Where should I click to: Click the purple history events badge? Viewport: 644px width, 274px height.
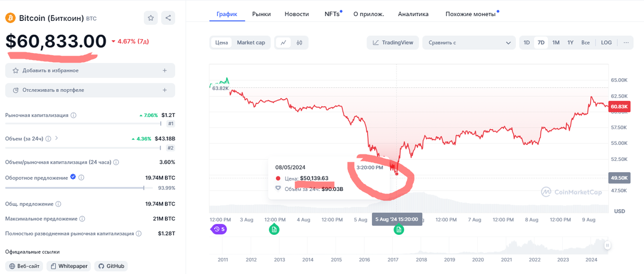[x=219, y=229]
